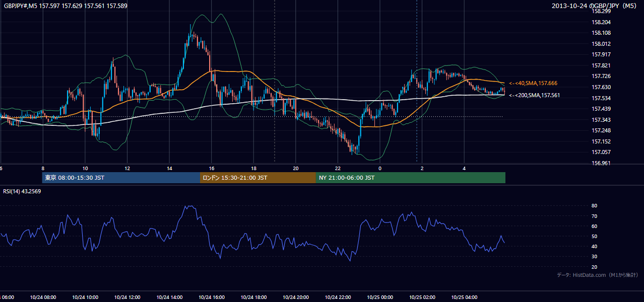Viewport: 644px width, 302px height.
Task: Click the 10/24 10:00 date axis label
Action: coord(85,297)
